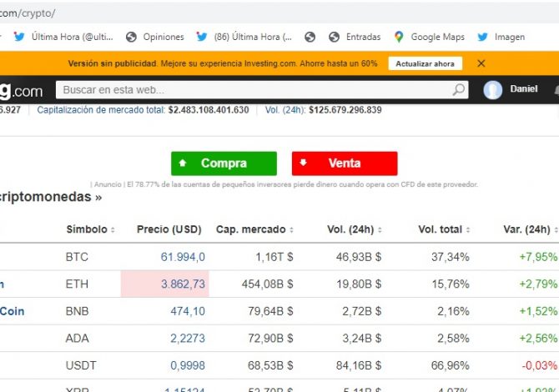The height and width of the screenshot is (392, 559).
Task: Click the ETH price 3.862,73
Action: [183, 284]
